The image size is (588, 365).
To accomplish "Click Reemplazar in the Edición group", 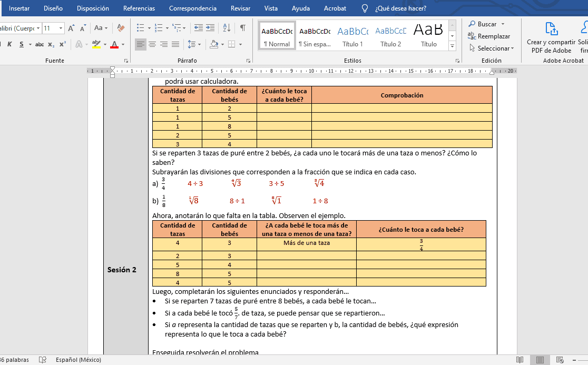I will (489, 36).
